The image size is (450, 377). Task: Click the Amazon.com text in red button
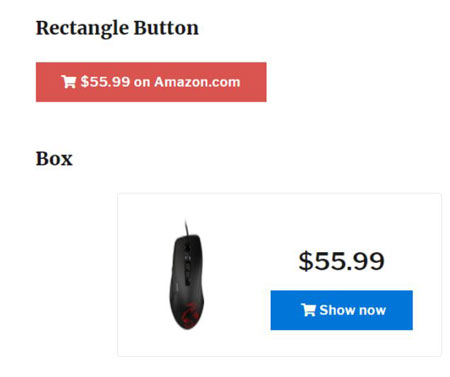coord(197,82)
